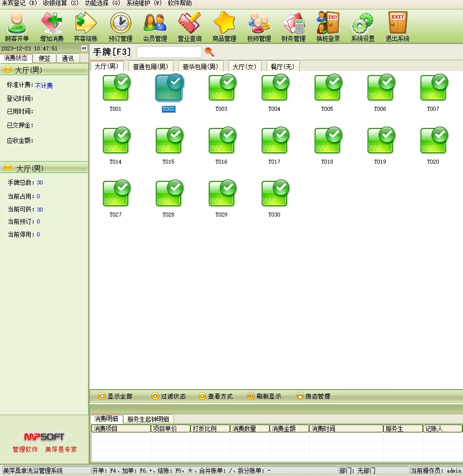The height and width of the screenshot is (476, 463).
Task: Open 宾客结账 guest checkout
Action: [86, 27]
